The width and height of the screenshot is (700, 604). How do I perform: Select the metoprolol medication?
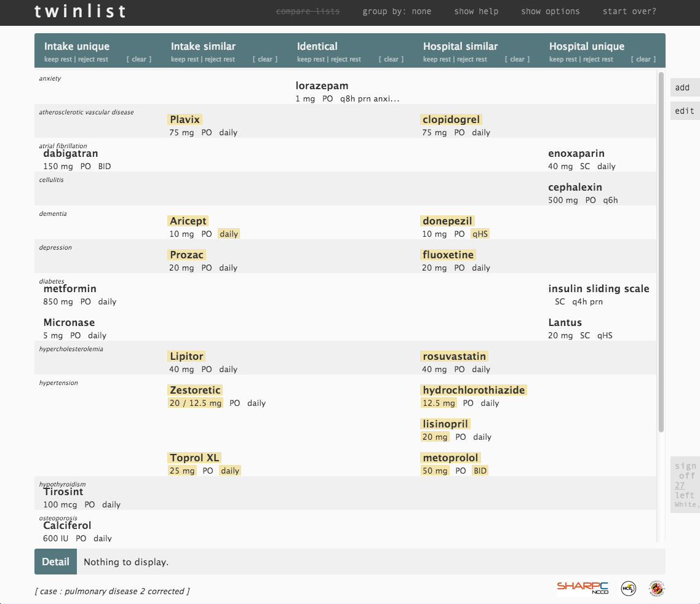point(450,458)
